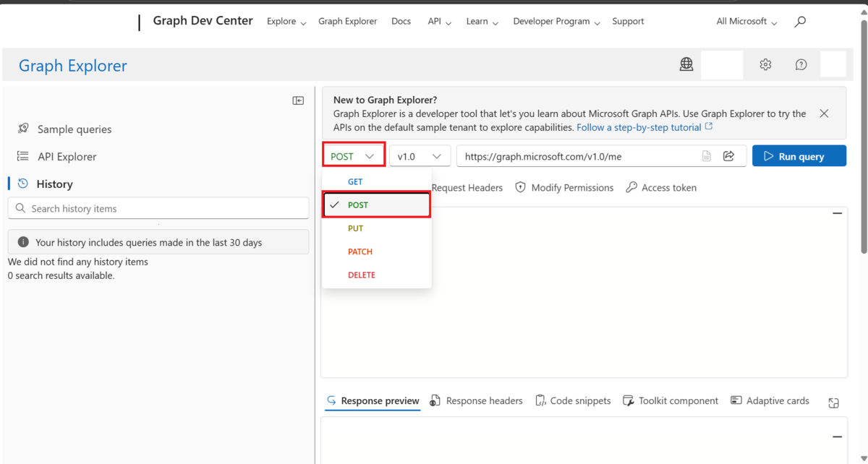Expand the Developer Program menu
The height and width of the screenshot is (464, 868).
(x=557, y=22)
